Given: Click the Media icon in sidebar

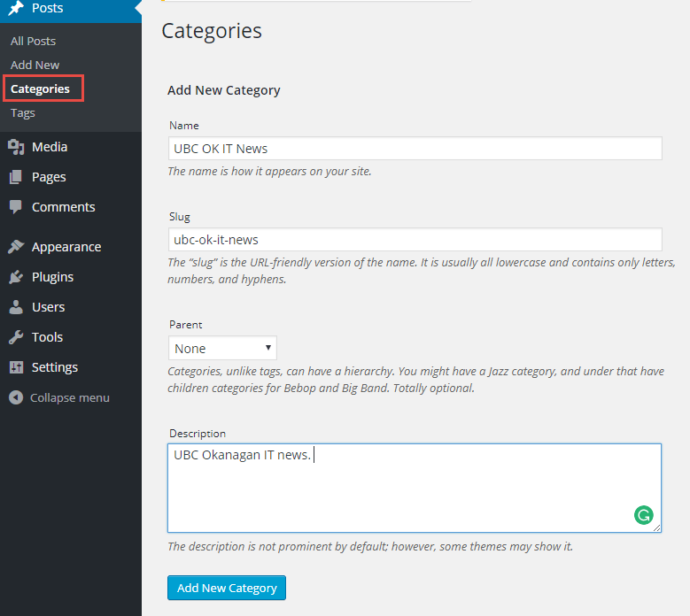Looking at the screenshot, I should tap(16, 147).
